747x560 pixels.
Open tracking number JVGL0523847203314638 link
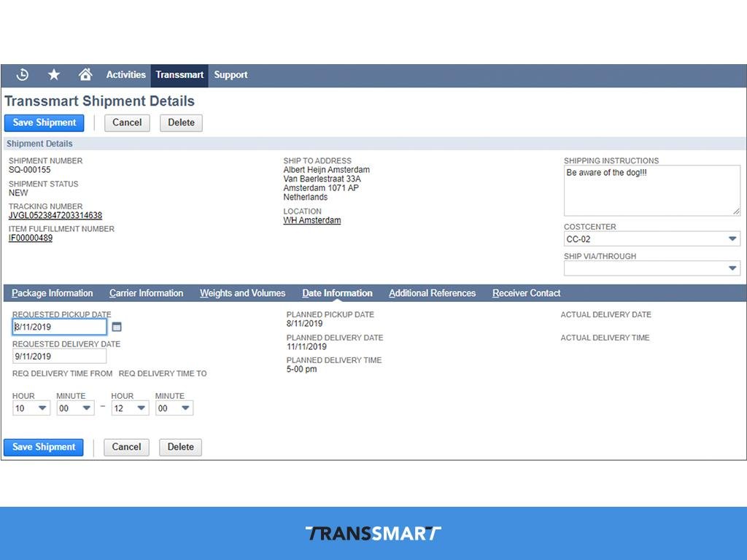[55, 215]
